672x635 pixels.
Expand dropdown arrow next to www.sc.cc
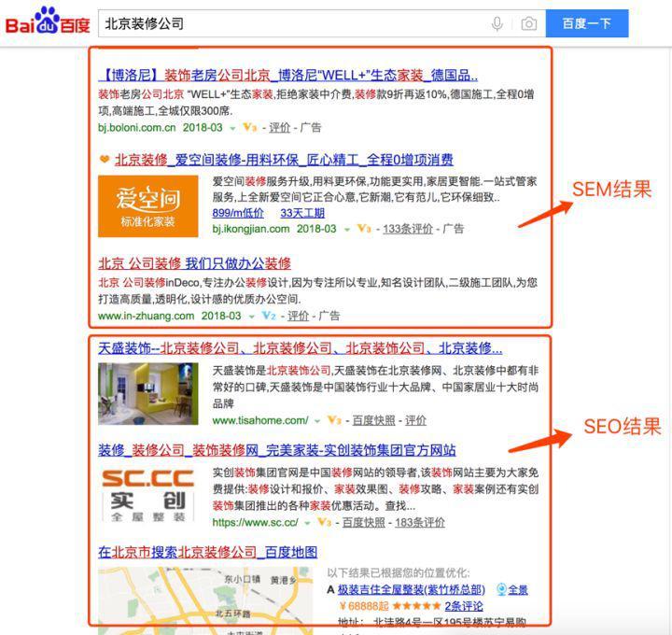tap(307, 524)
